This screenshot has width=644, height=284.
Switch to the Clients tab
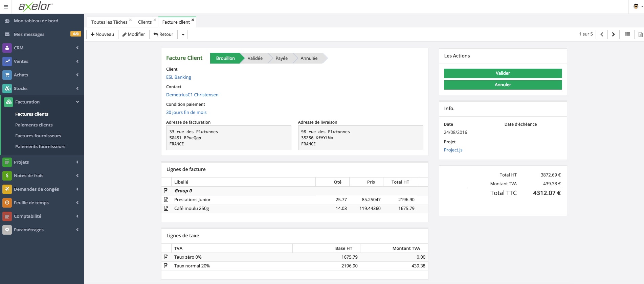click(x=145, y=22)
